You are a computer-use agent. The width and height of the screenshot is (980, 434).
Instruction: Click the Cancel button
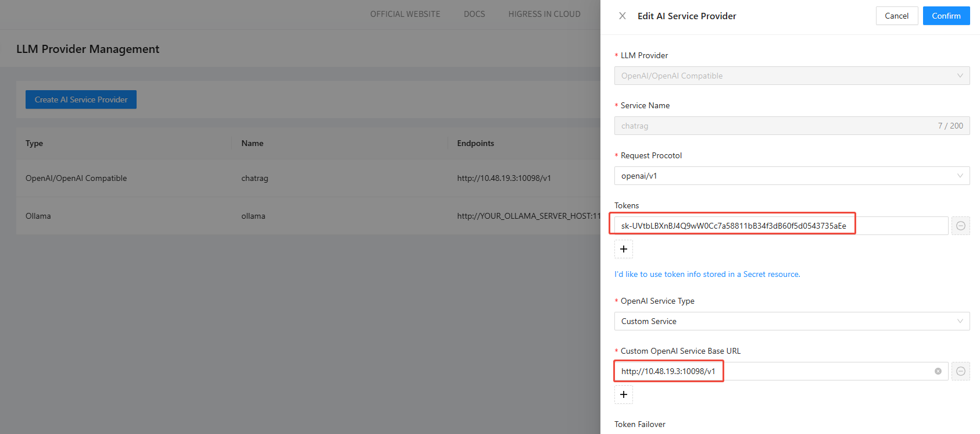tap(896, 16)
